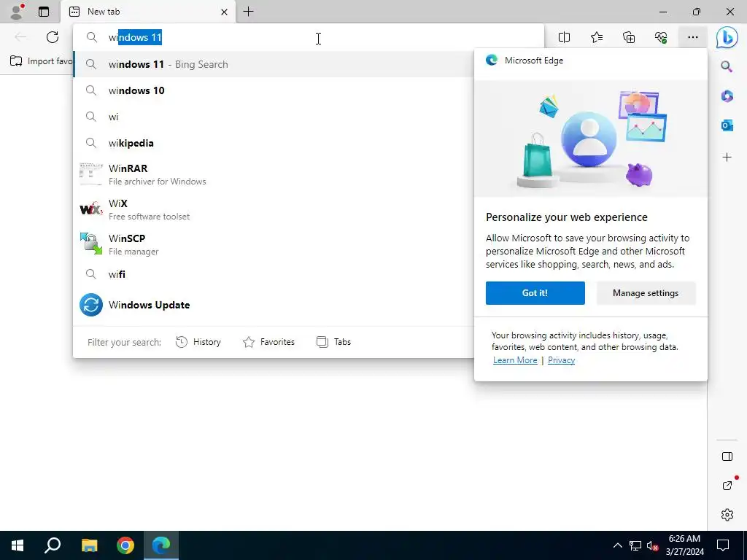The height and width of the screenshot is (560, 747).
Task: Add a sidebar app with plus icon
Action: point(727,157)
